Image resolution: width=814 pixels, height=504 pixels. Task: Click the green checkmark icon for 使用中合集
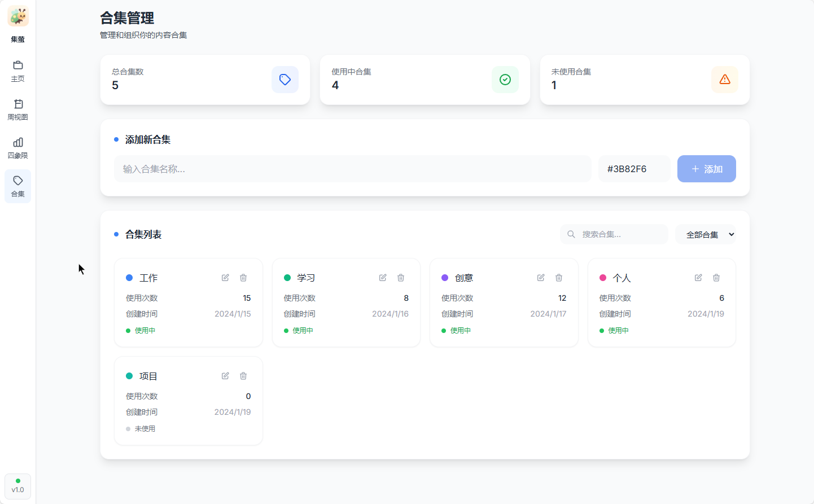click(x=505, y=80)
